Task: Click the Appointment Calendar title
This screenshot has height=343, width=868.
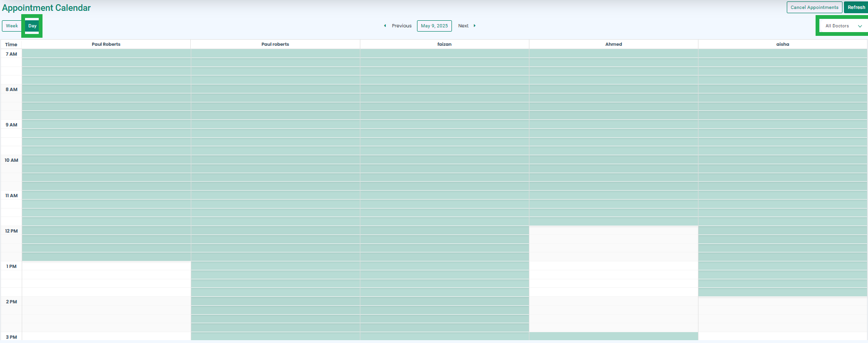Action: (46, 8)
